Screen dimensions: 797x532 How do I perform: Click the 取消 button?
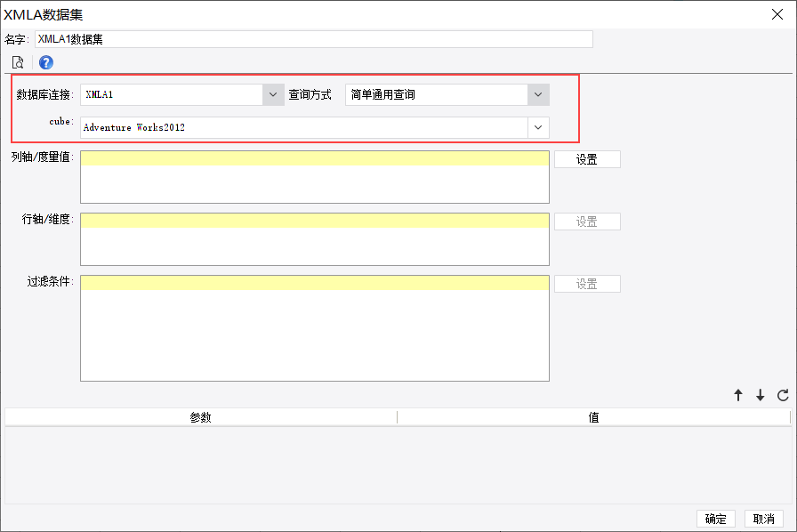(764, 519)
